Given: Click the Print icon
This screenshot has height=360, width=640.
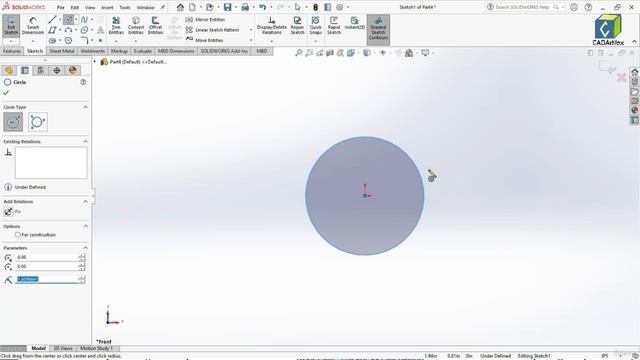Looking at the screenshot, I should [245, 7].
